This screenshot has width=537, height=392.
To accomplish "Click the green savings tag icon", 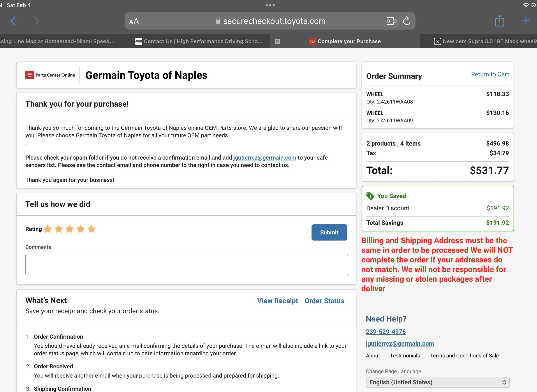I will pos(370,196).
